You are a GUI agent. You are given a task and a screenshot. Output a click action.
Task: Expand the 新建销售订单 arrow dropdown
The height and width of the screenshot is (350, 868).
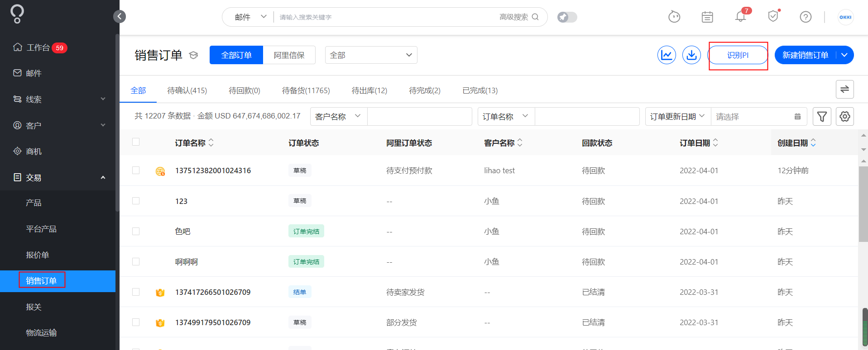pyautogui.click(x=844, y=55)
